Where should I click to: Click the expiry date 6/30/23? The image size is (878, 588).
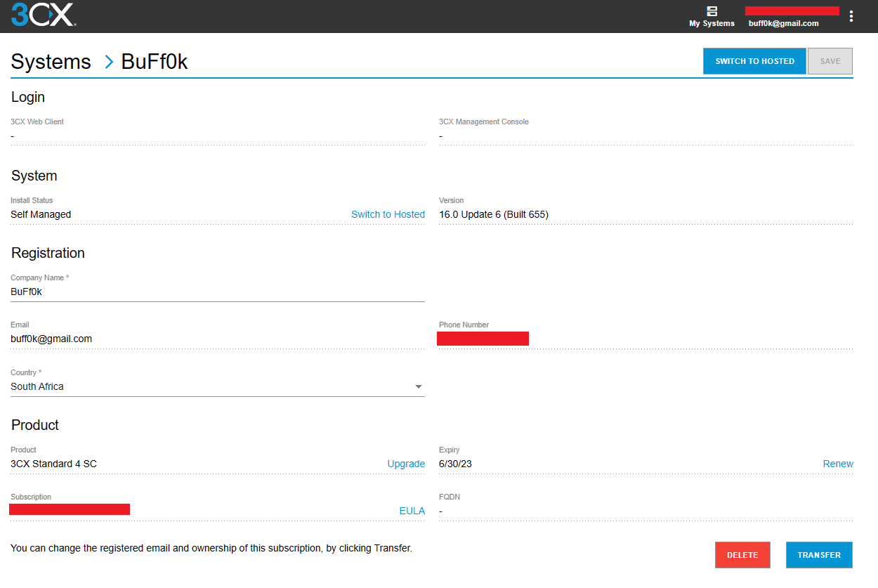tap(455, 464)
